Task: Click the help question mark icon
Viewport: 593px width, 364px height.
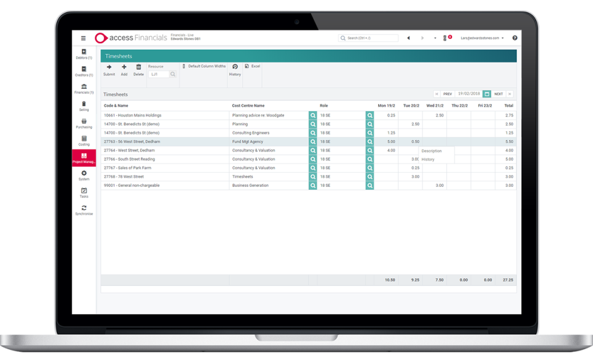Action: (x=515, y=38)
